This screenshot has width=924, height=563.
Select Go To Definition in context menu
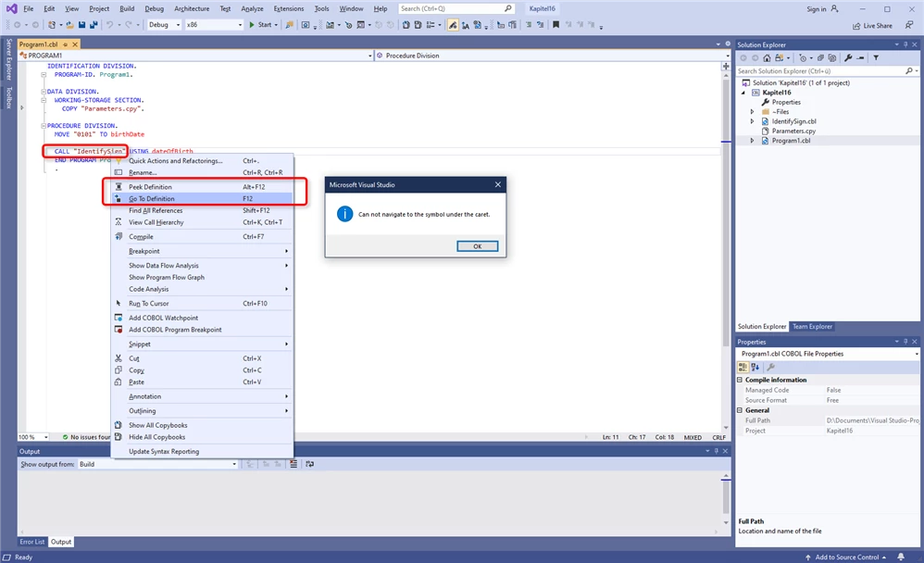point(202,199)
